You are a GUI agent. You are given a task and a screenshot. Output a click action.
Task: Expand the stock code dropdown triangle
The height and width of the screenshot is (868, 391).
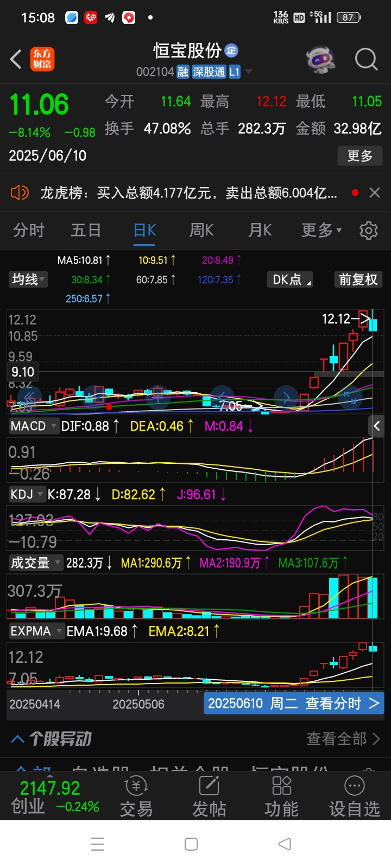[x=249, y=72]
